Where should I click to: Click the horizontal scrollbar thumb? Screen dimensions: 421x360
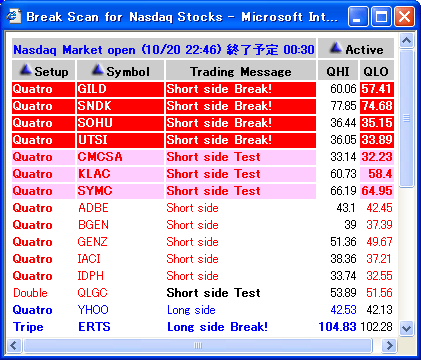[198, 345]
